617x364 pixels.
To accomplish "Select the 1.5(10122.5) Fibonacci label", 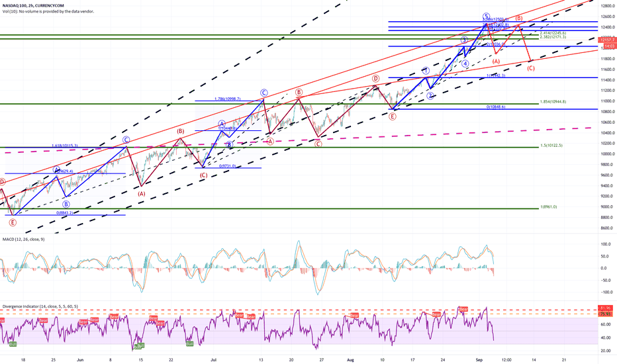I will pyautogui.click(x=551, y=145).
